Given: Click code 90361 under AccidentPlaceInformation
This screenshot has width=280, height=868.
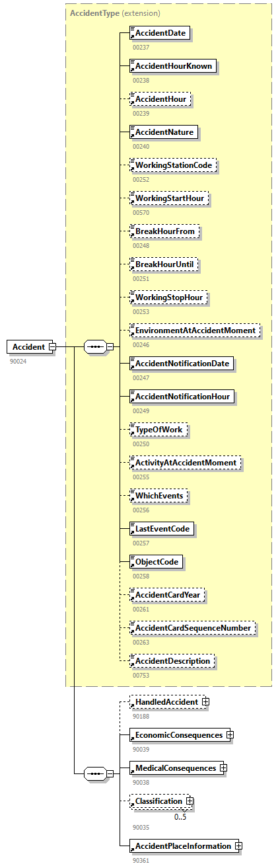Looking at the screenshot, I should (x=141, y=860).
